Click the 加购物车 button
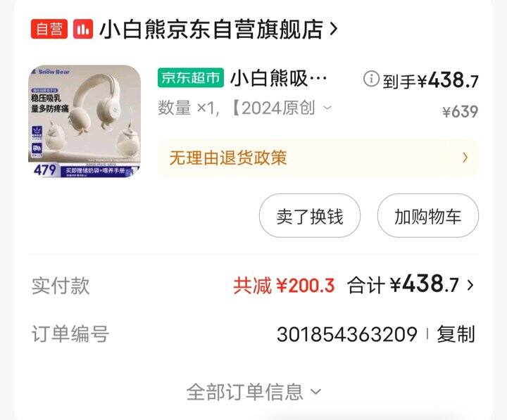Viewport: 507px width, 420px height. click(428, 216)
